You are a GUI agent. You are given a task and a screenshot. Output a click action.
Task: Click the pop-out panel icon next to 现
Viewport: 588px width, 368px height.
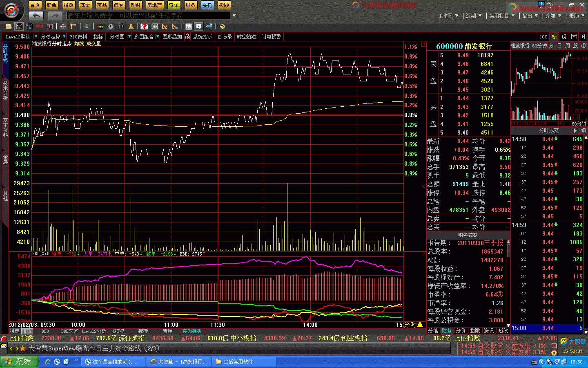(x=574, y=37)
